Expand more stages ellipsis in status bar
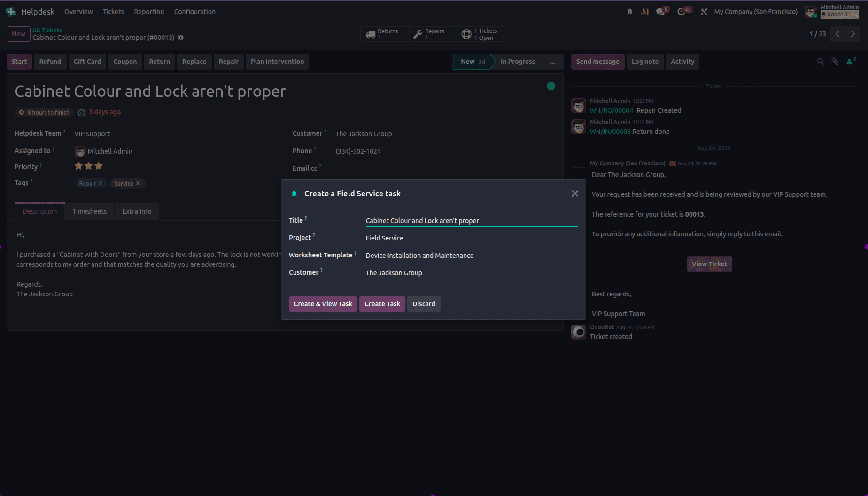 (553, 62)
